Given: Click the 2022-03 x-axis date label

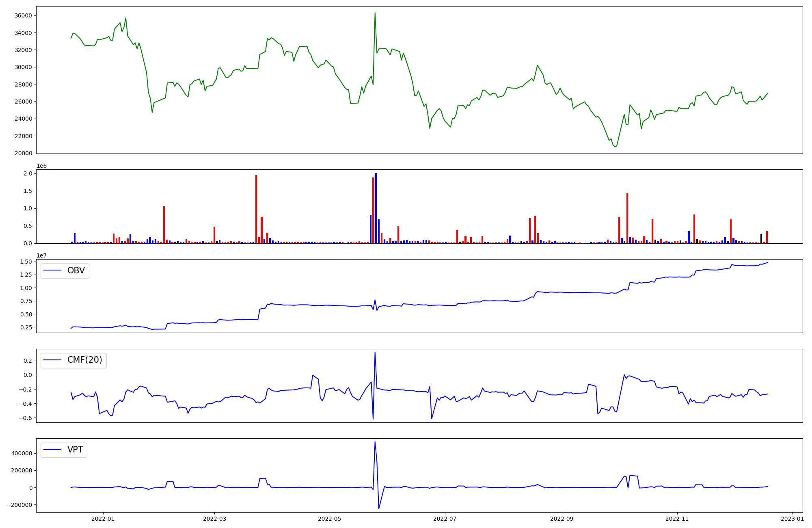Looking at the screenshot, I should point(214,519).
